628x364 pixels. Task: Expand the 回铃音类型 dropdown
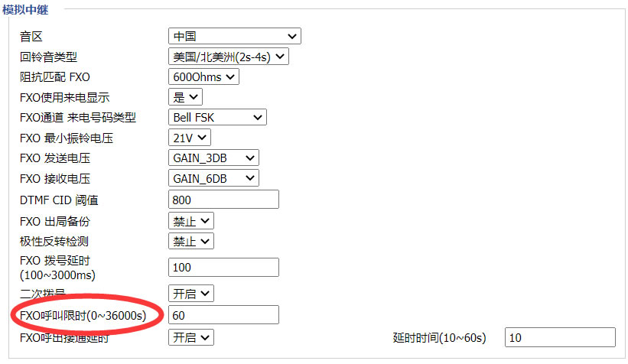click(x=228, y=57)
